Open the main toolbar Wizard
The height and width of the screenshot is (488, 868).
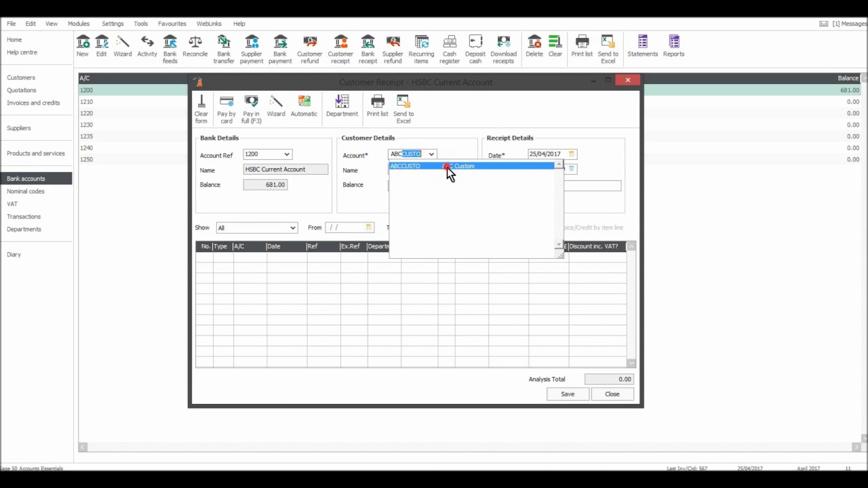(x=123, y=46)
